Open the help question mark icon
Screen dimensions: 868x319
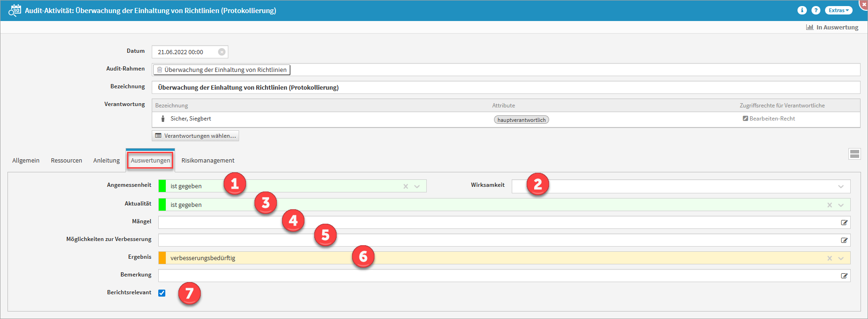[x=816, y=10]
